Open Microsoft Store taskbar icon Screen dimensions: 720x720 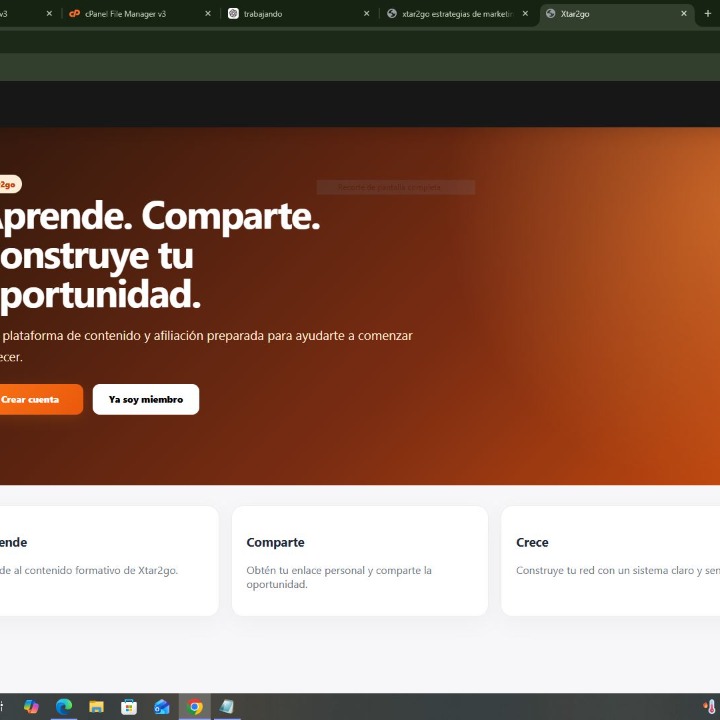click(x=129, y=706)
